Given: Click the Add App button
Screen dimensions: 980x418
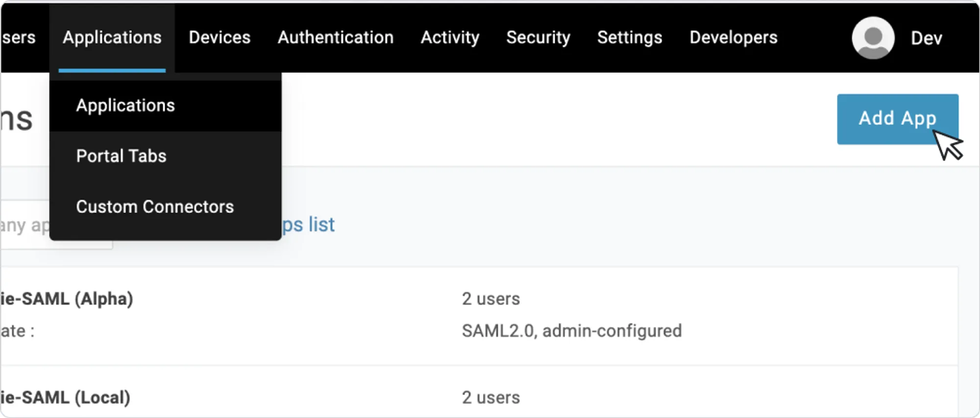Looking at the screenshot, I should tap(898, 119).
